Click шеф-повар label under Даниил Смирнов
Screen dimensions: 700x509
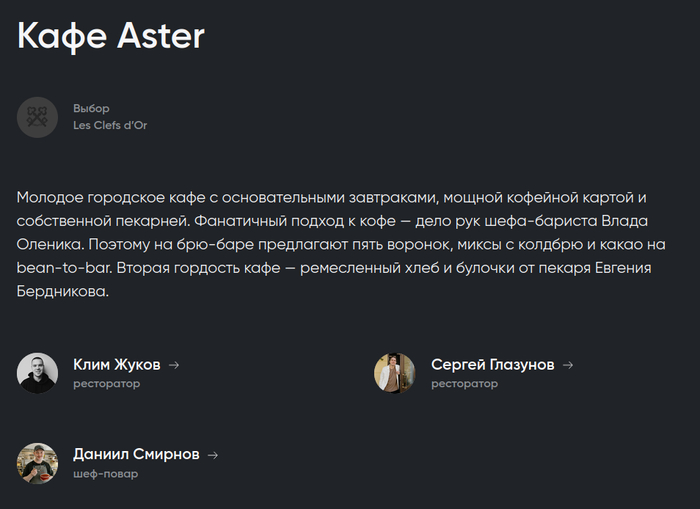point(106,474)
